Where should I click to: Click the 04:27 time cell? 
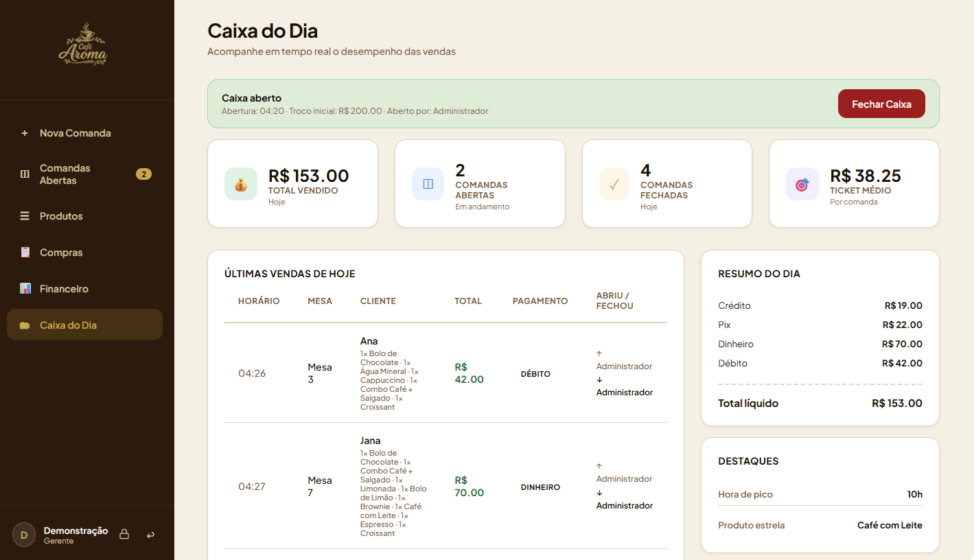coord(252,487)
